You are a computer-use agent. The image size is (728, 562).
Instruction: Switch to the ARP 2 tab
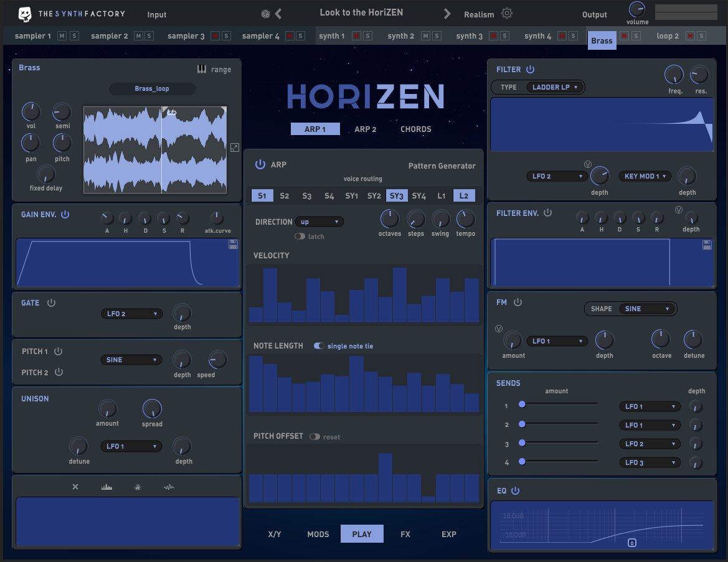tap(366, 129)
